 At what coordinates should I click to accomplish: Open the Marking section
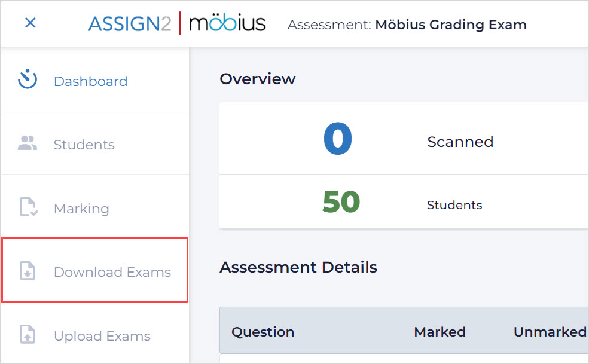click(x=81, y=209)
